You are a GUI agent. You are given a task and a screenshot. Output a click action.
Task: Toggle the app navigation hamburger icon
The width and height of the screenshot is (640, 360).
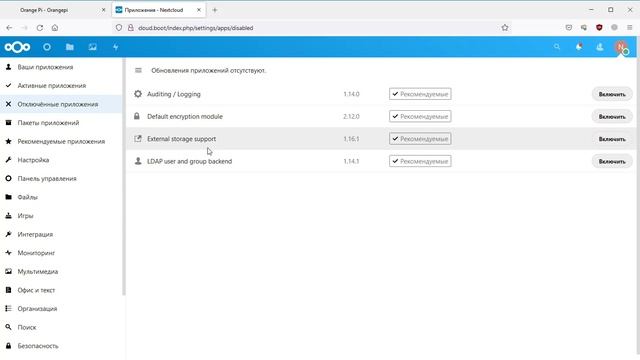tap(138, 70)
